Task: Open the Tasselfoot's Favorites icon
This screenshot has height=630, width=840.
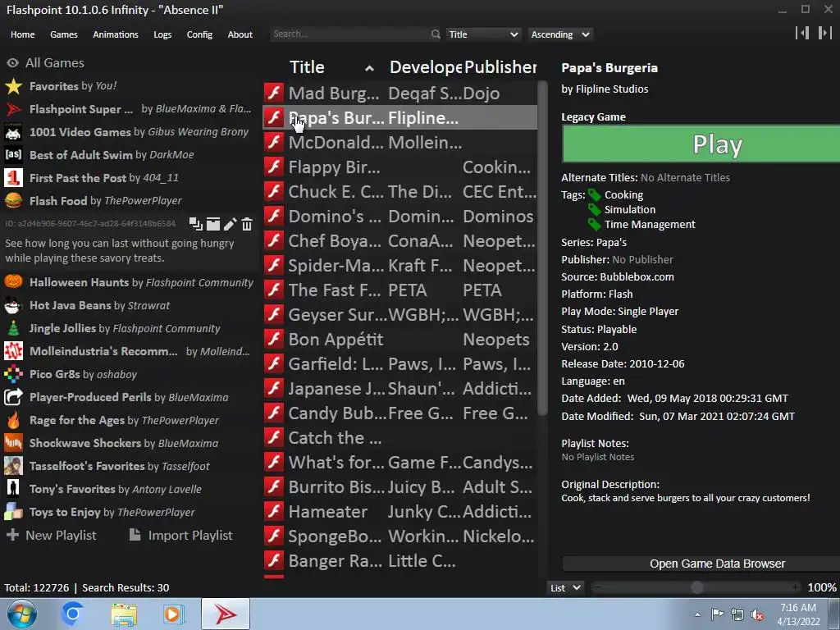Action: (13, 466)
